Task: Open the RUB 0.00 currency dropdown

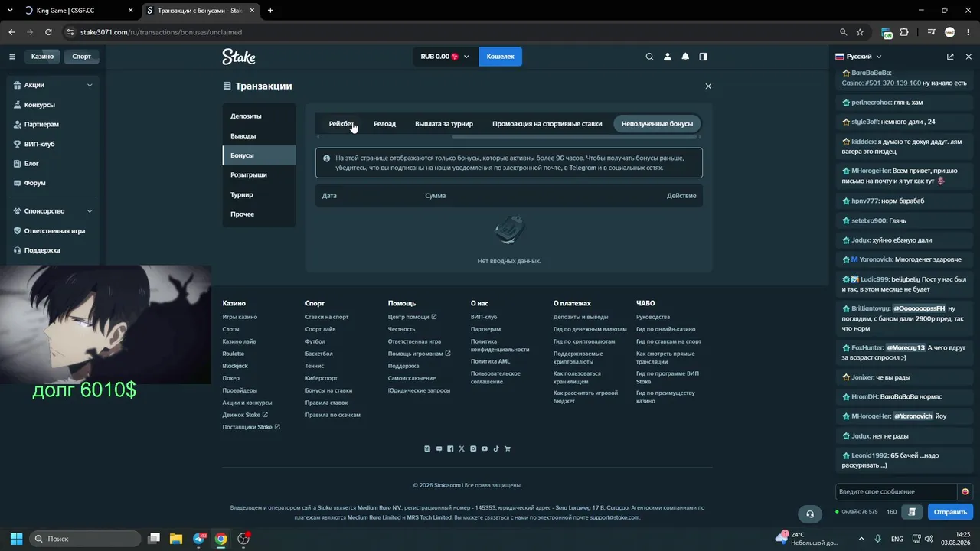Action: [x=446, y=57]
